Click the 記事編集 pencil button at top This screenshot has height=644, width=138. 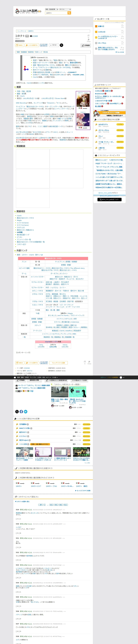(86, 46)
